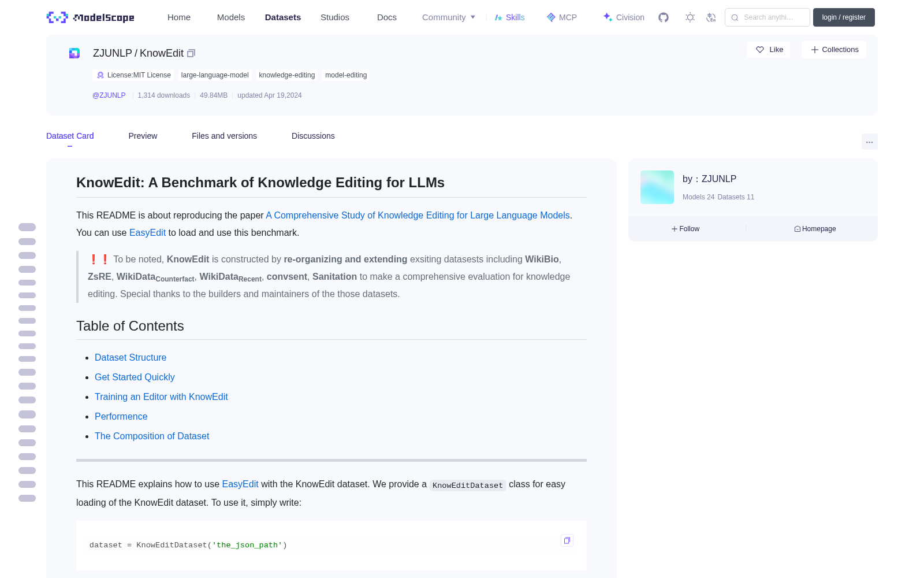The width and height of the screenshot is (924, 578).
Task: Click the model-editing tag
Action: tap(346, 75)
